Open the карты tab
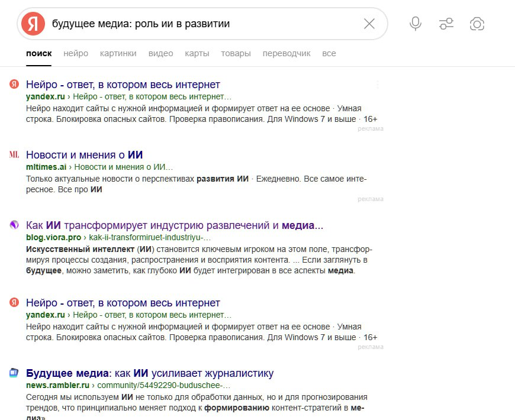The height and width of the screenshot is (420, 515). [x=197, y=53]
